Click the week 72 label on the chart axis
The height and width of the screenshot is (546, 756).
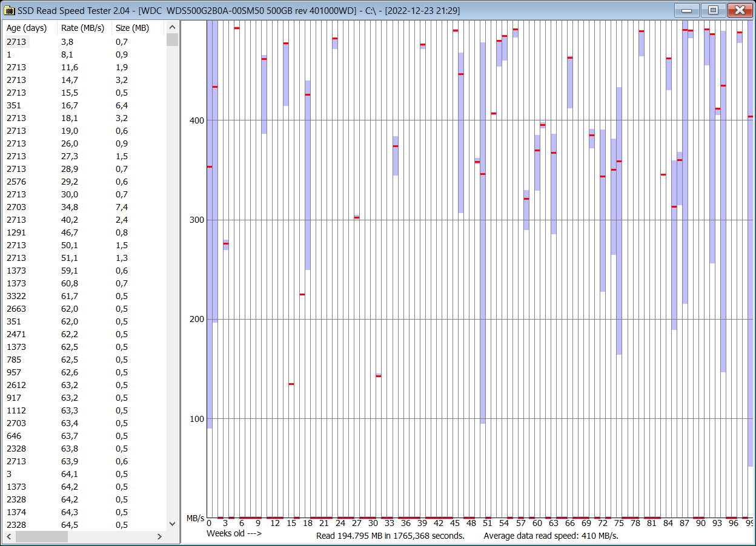603,523
